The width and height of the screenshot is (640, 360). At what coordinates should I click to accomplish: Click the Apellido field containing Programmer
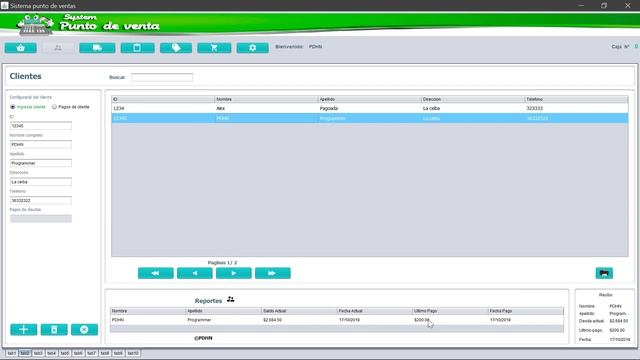[41, 163]
